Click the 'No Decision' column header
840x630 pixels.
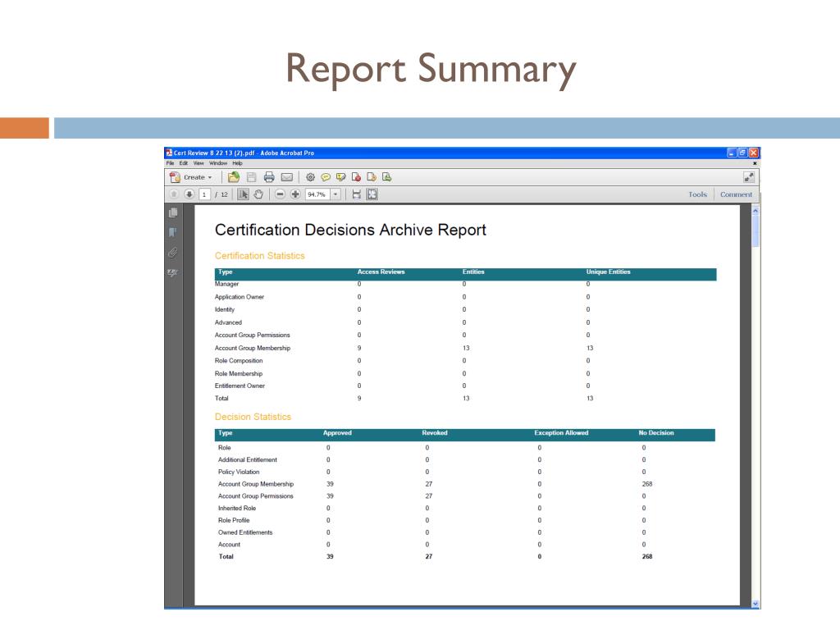click(x=656, y=433)
